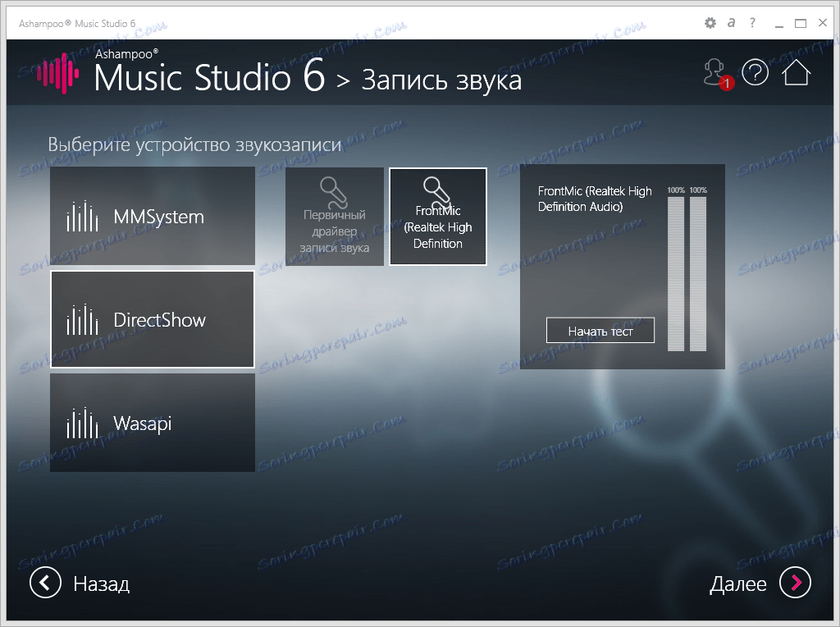Close the Music Studio window
Screen dimensions: 840x627
[x=823, y=22]
